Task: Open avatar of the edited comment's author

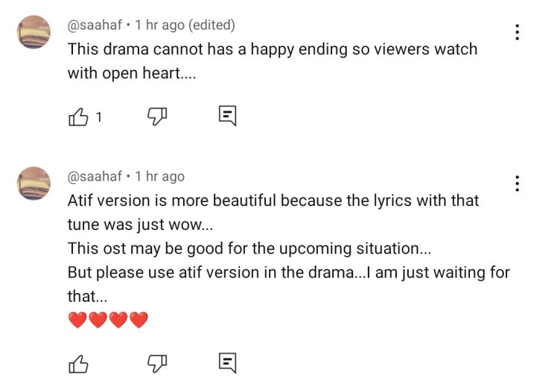Action: (x=34, y=32)
